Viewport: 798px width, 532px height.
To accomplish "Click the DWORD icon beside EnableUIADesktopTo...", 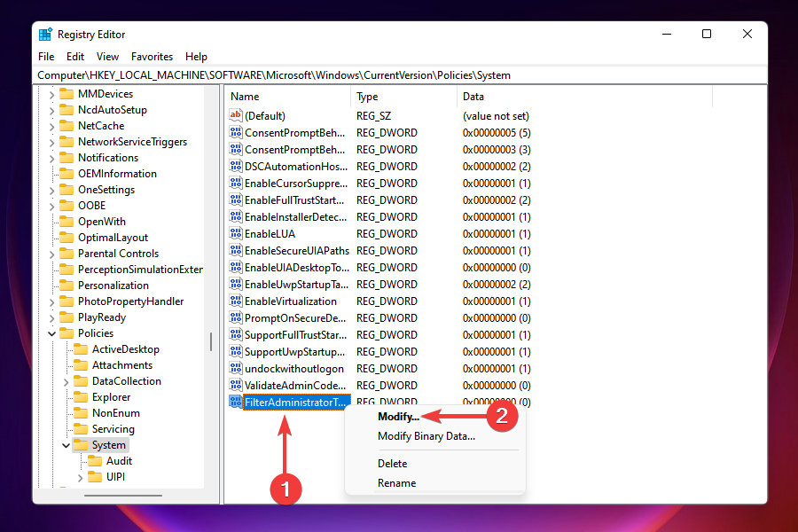I will [235, 267].
